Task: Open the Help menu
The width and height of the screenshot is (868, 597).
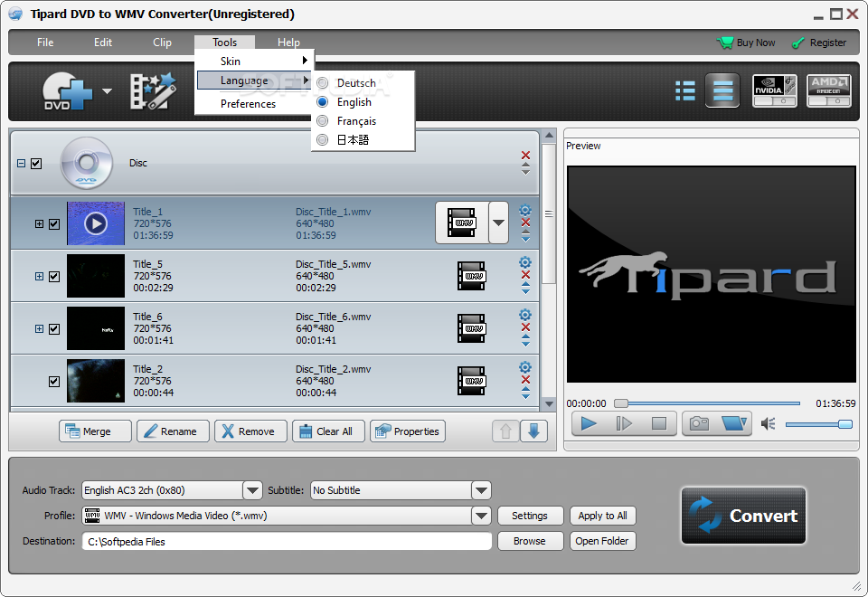Action: pos(288,43)
